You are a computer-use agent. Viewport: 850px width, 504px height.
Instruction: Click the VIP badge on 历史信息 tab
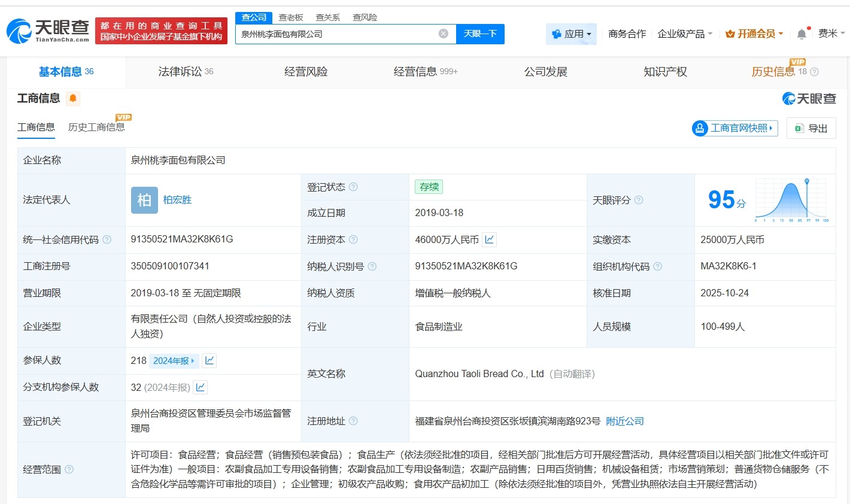[798, 62]
